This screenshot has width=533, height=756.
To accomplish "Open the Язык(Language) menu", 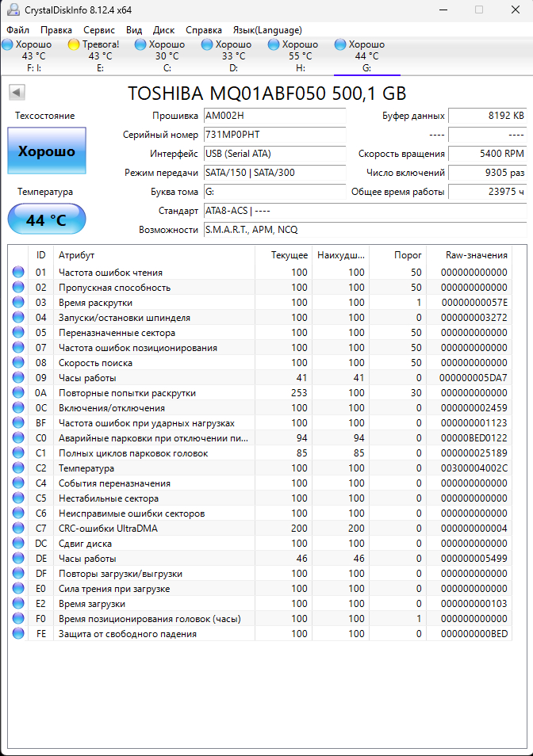I will pyautogui.click(x=267, y=30).
